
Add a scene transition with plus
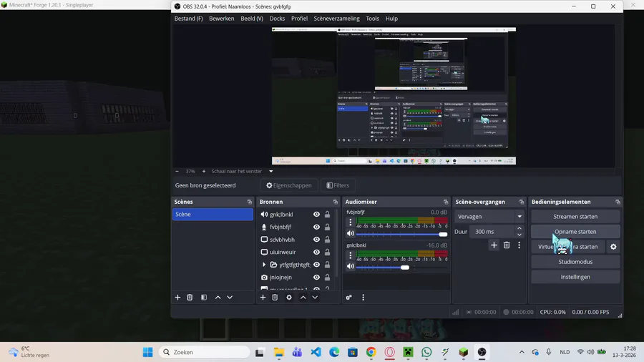coord(494,245)
